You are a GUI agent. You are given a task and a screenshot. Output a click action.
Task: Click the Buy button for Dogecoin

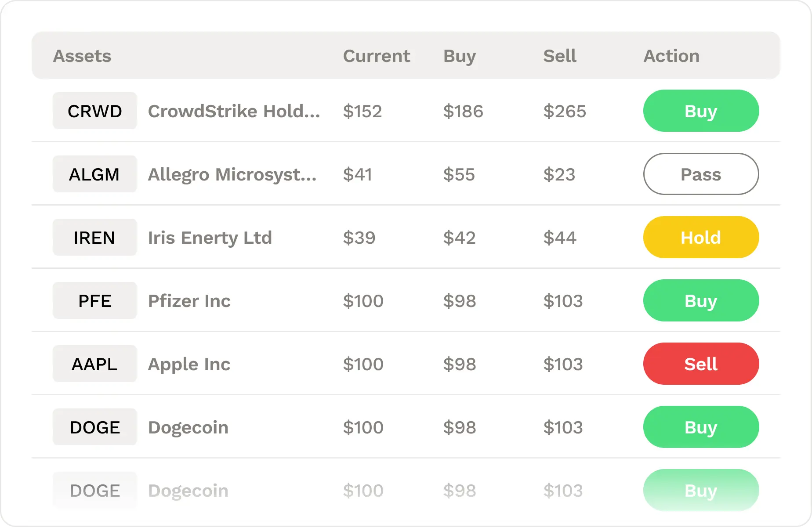click(701, 427)
